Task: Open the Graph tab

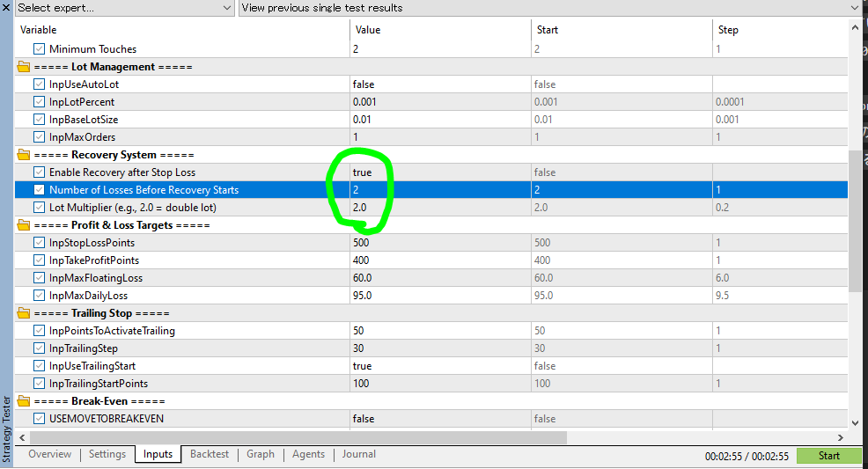Action: point(261,454)
